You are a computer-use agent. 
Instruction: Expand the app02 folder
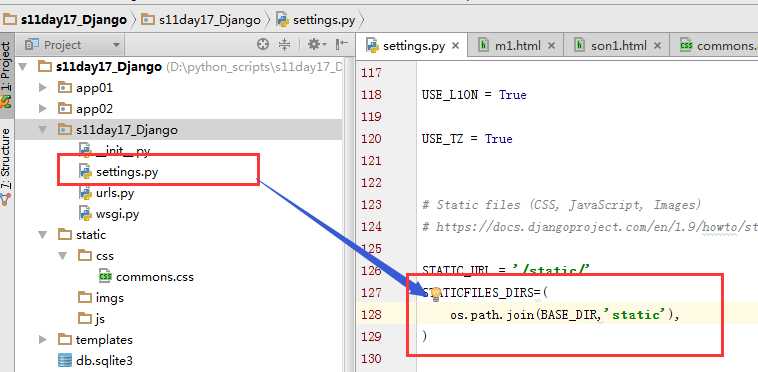coord(43,109)
